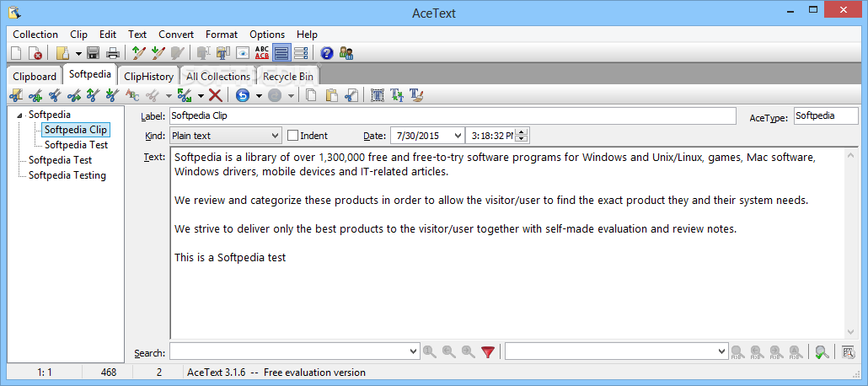
Task: Toggle the list-with-checkmarks view mode button
Action: coord(301,53)
